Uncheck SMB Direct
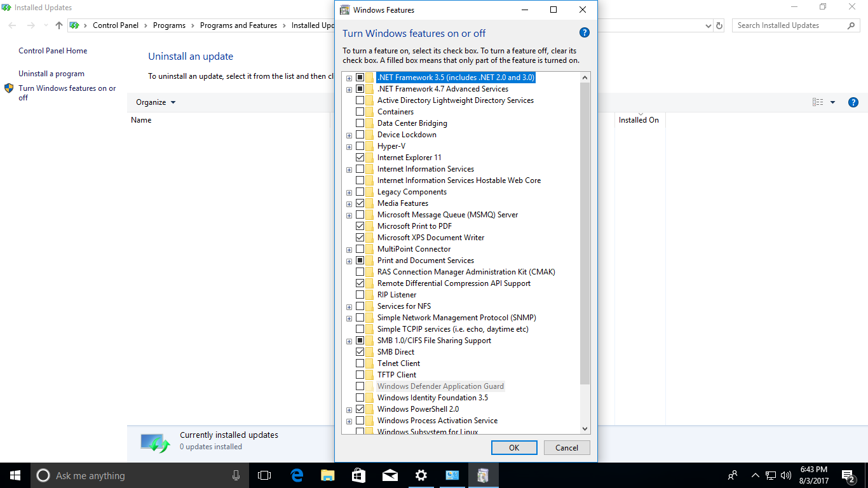 point(360,352)
